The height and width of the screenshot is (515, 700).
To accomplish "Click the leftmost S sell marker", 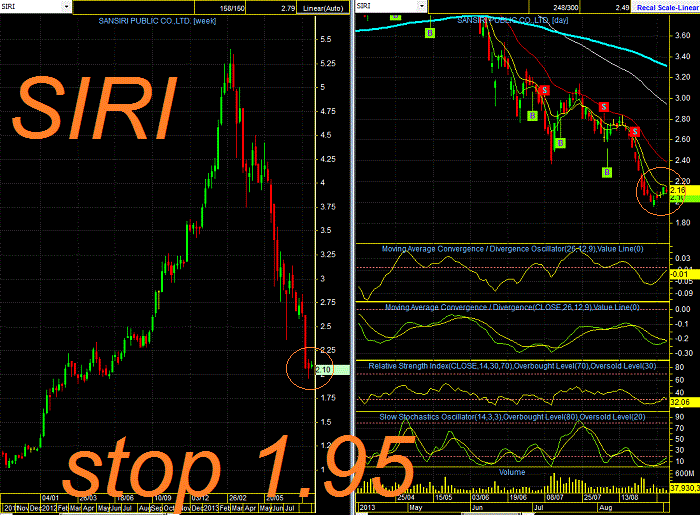I will (x=544, y=90).
